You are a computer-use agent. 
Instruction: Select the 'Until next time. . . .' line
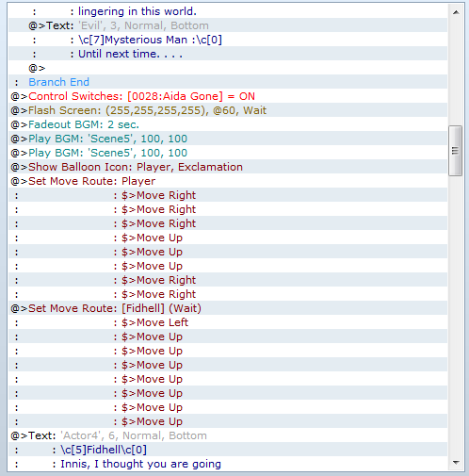pyautogui.click(x=228, y=54)
